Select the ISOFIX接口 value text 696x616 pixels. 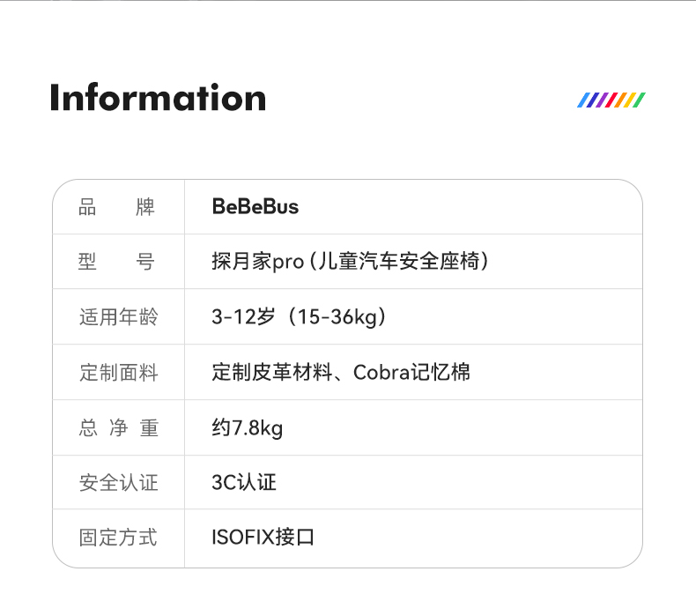click(263, 538)
